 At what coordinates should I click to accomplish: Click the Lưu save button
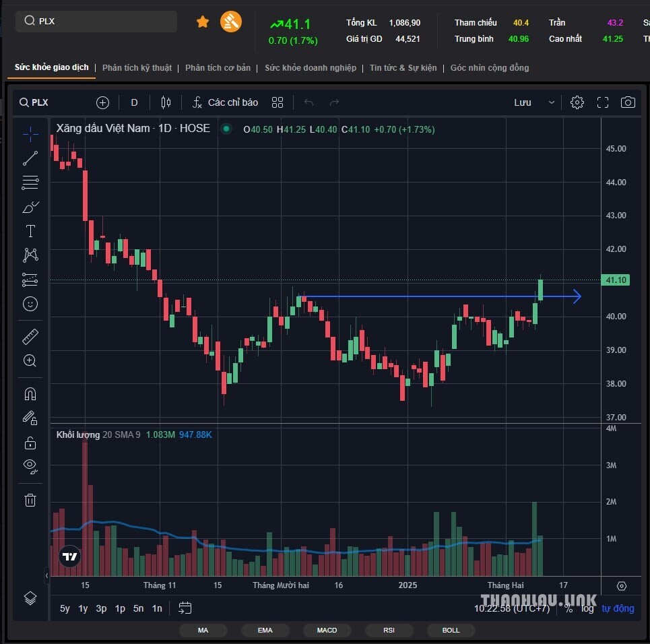[523, 102]
